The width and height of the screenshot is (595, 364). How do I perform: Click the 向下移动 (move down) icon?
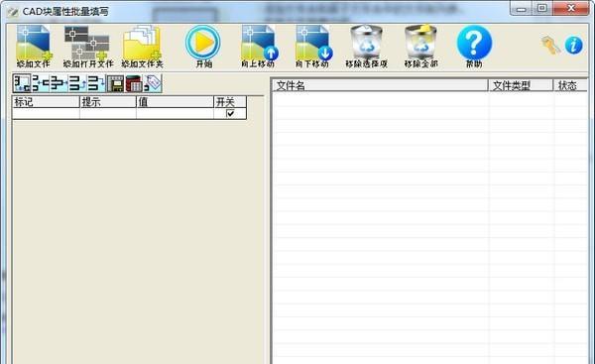(314, 43)
